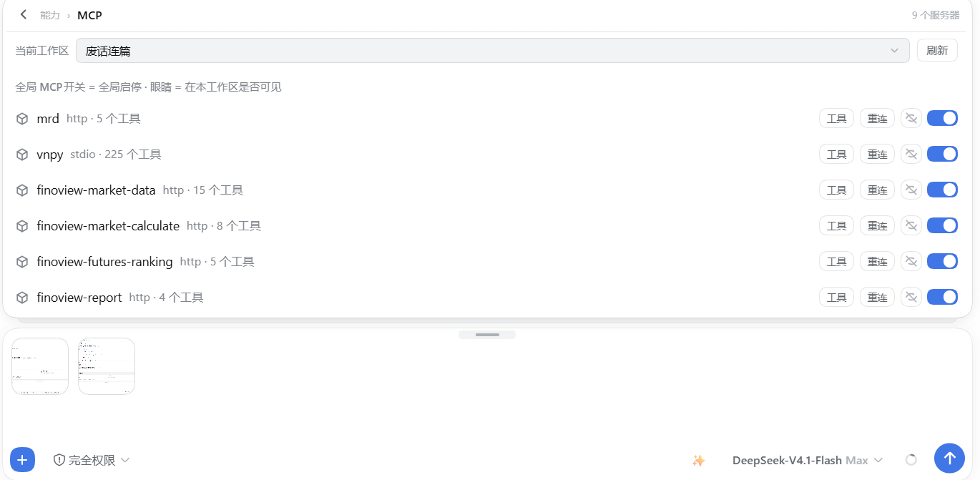Click the cube icon of finoview-report
Image resolution: width=980 pixels, height=480 pixels.
(x=22, y=298)
